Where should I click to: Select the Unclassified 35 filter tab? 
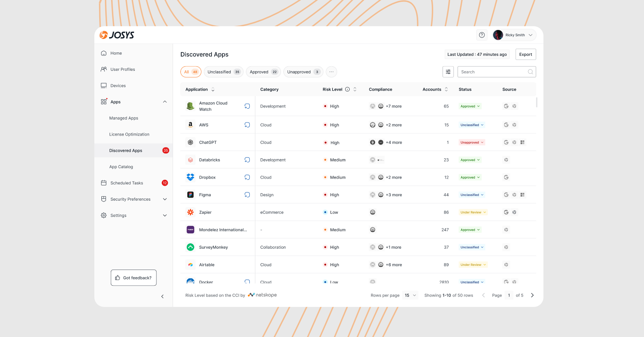224,72
